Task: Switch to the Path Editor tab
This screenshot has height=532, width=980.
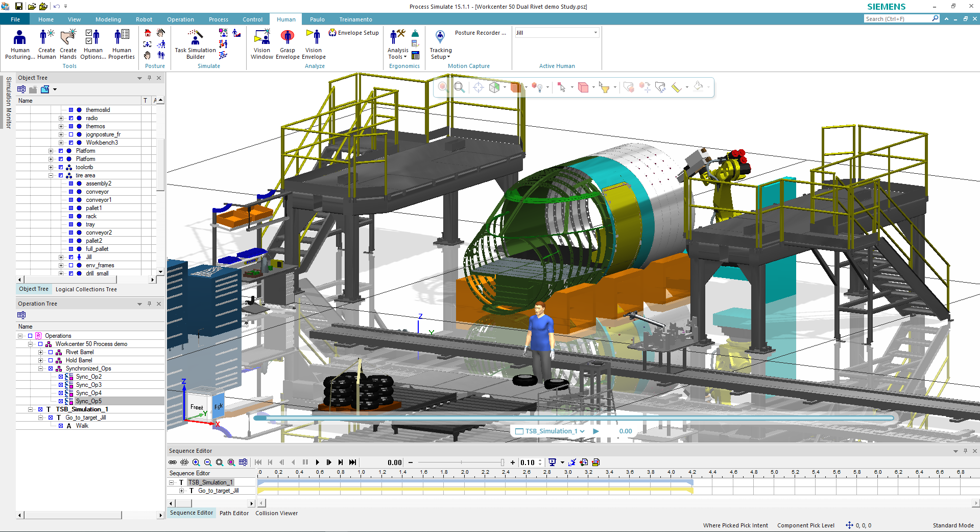Action: point(234,513)
